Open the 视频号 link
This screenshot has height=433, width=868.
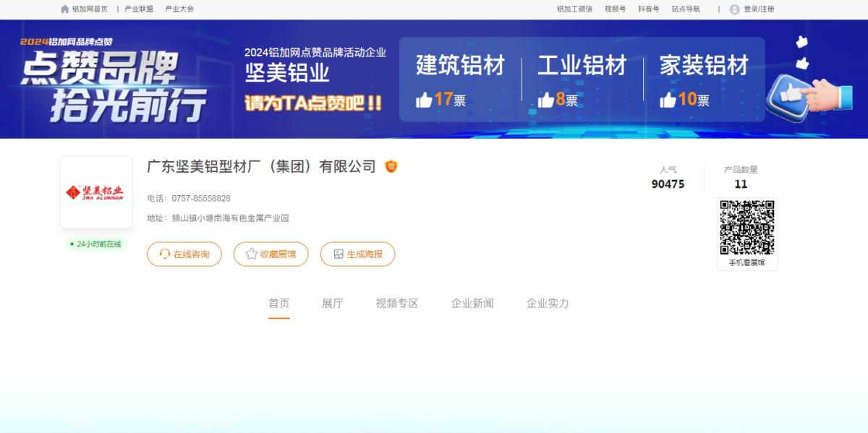pyautogui.click(x=615, y=9)
